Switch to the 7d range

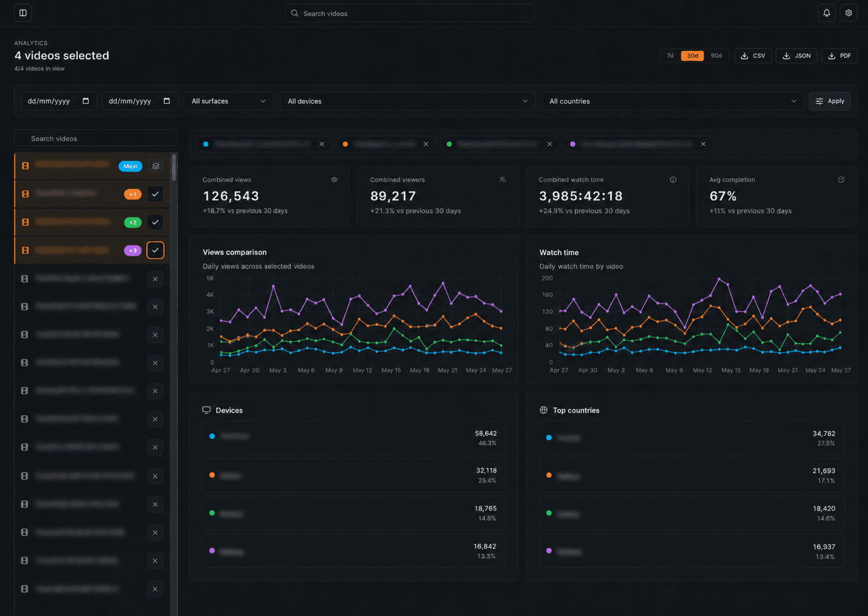(x=670, y=56)
